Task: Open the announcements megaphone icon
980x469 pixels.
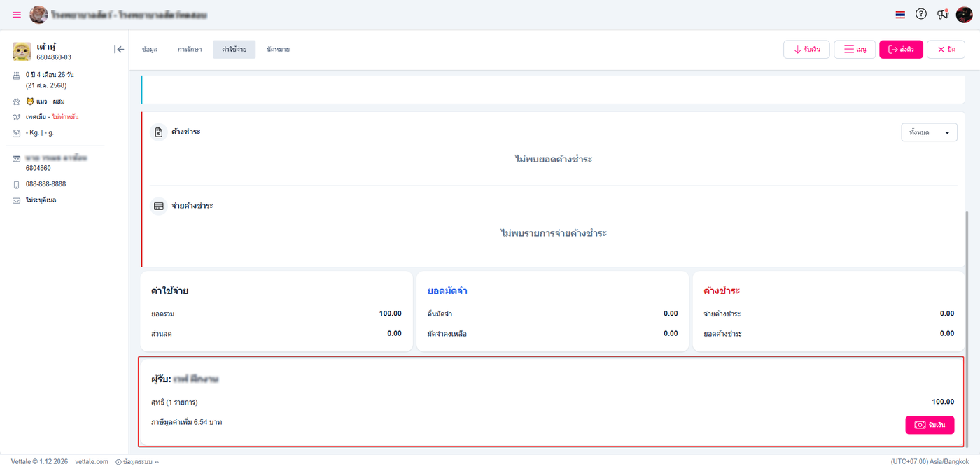Action: (x=942, y=14)
